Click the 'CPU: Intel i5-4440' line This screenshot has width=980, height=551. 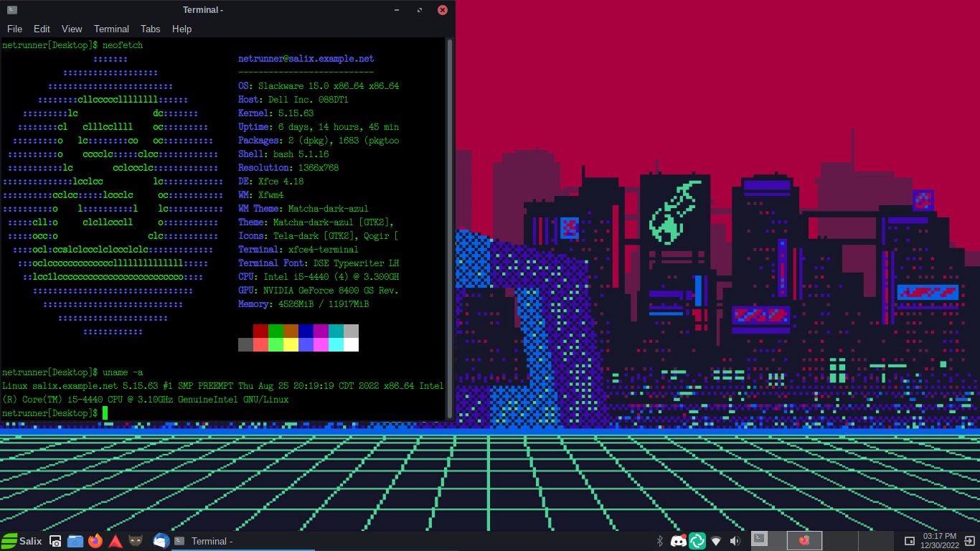coord(319,277)
